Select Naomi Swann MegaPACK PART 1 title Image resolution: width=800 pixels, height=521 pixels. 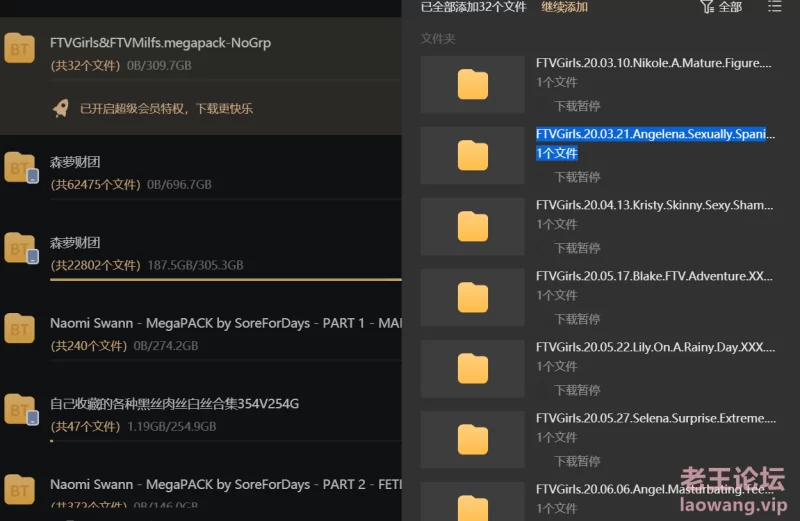point(226,323)
